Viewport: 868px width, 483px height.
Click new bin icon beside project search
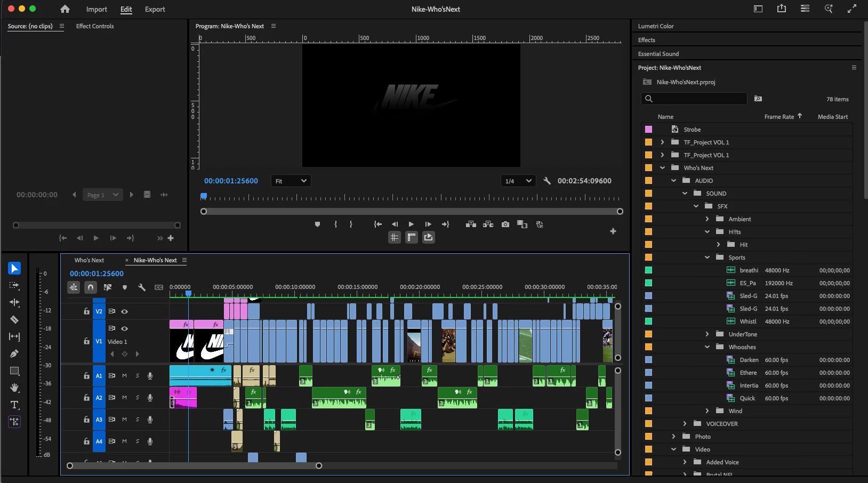tap(758, 99)
